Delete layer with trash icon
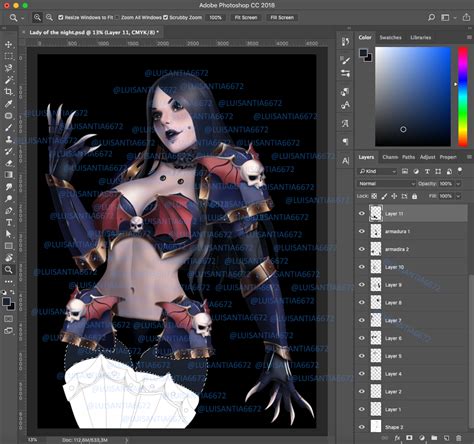 459,438
